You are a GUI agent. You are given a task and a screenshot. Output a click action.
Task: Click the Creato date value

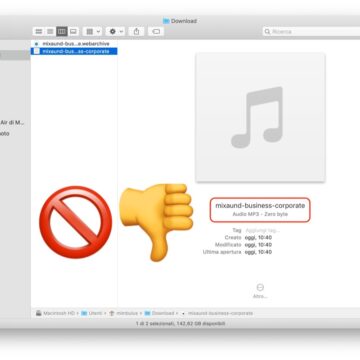tap(258, 238)
